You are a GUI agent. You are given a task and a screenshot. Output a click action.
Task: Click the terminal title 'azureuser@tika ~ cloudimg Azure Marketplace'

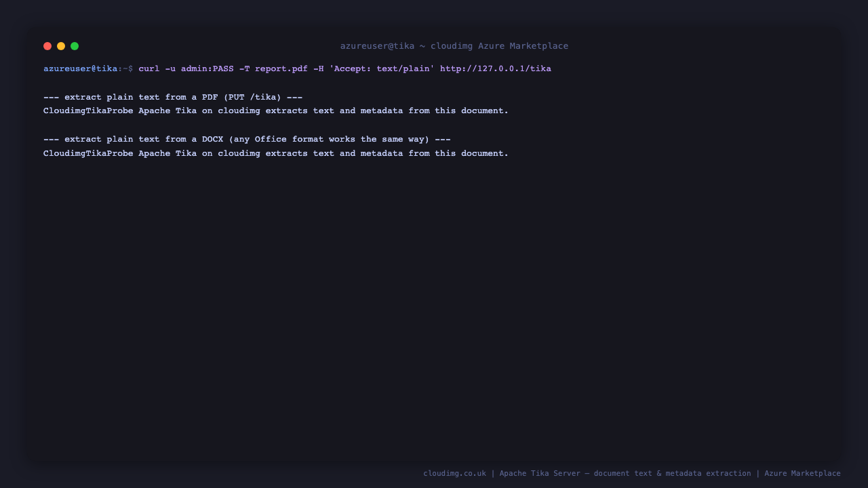454,46
